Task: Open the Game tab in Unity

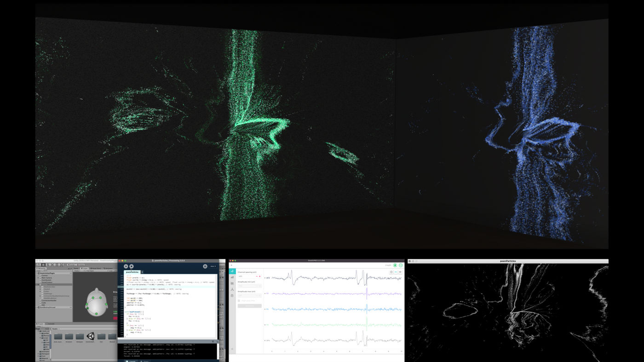Action: pyautogui.click(x=85, y=268)
